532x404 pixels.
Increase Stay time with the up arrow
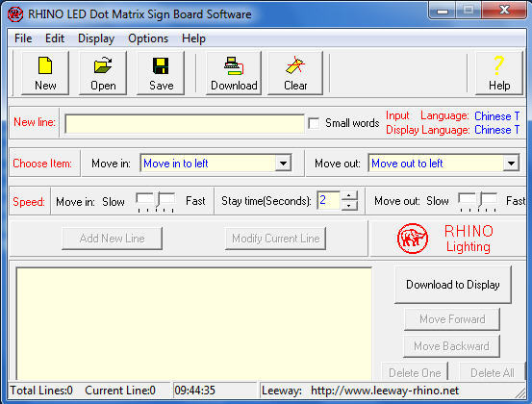pyautogui.click(x=349, y=195)
